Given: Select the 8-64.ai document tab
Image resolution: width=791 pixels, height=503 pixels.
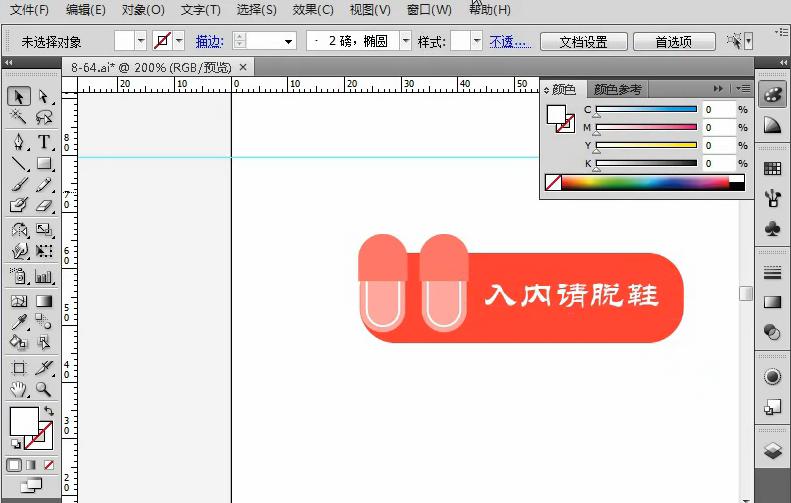Looking at the screenshot, I should [151, 67].
